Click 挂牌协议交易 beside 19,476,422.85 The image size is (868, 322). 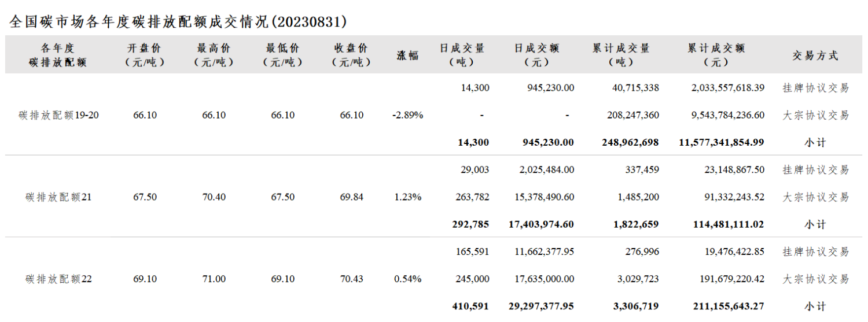point(815,252)
